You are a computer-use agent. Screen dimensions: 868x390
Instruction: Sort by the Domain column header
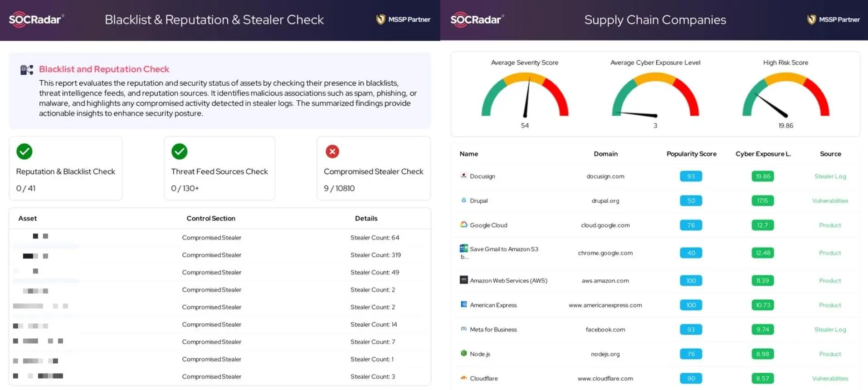605,154
